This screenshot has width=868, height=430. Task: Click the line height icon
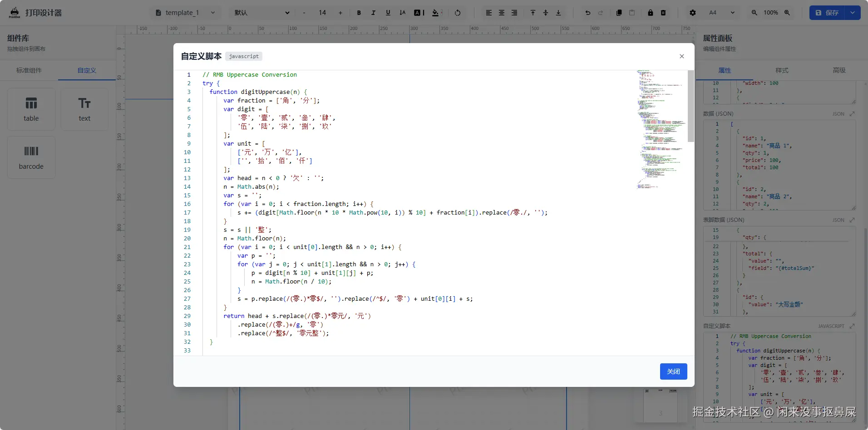(x=402, y=13)
